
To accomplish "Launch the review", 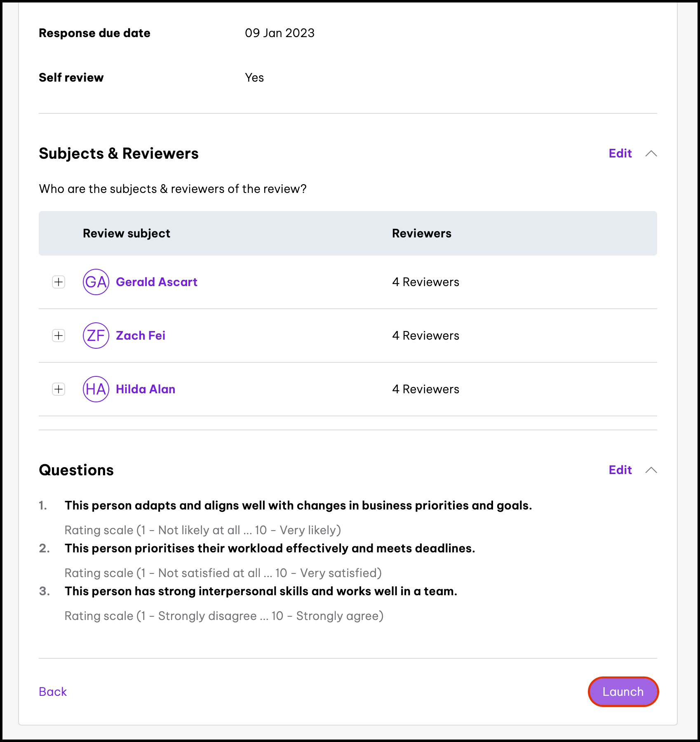I will point(623,692).
